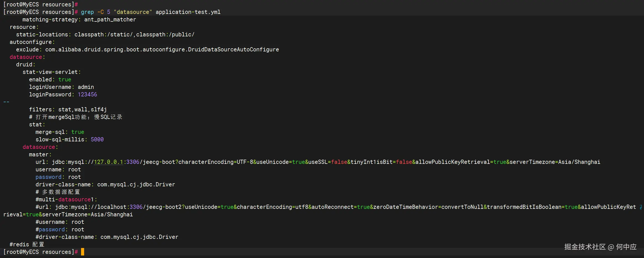Click the 'matching-strategy: ant_path_matcher' line
The width and height of the screenshot is (644, 258).
(79, 19)
